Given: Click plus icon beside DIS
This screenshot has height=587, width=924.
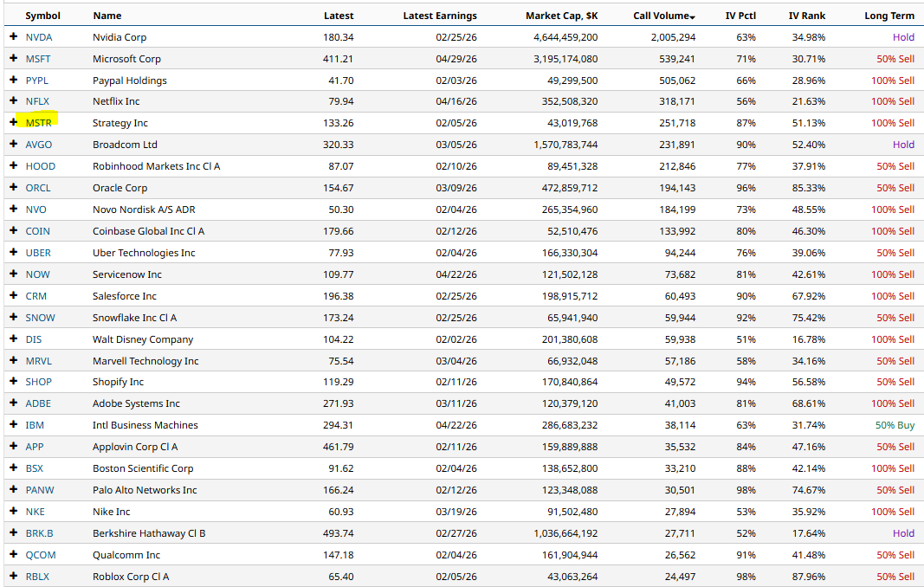Looking at the screenshot, I should coord(14,339).
